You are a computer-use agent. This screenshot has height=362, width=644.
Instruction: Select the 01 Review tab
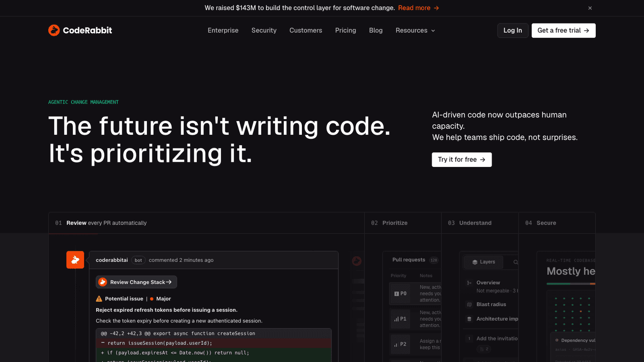[206, 223]
